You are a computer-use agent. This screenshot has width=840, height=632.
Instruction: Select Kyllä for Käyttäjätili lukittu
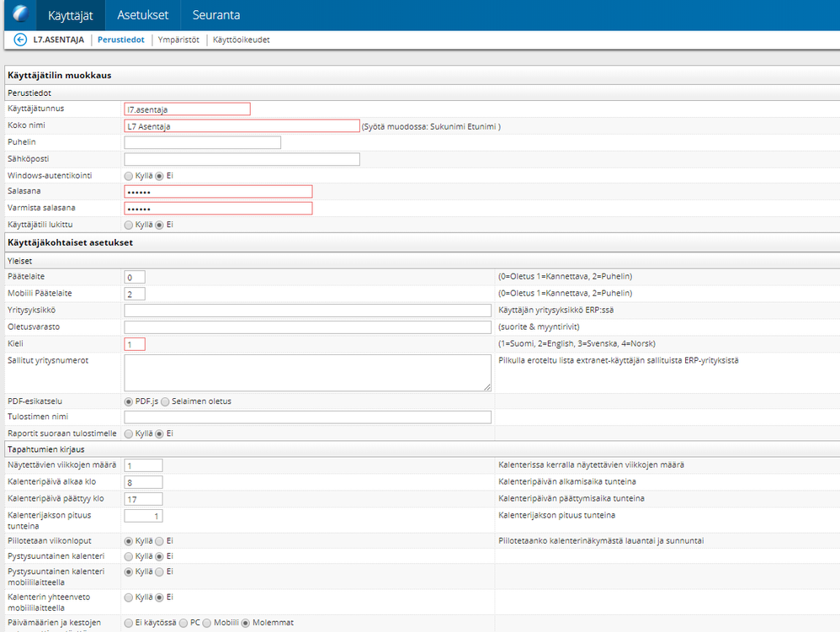(x=129, y=225)
